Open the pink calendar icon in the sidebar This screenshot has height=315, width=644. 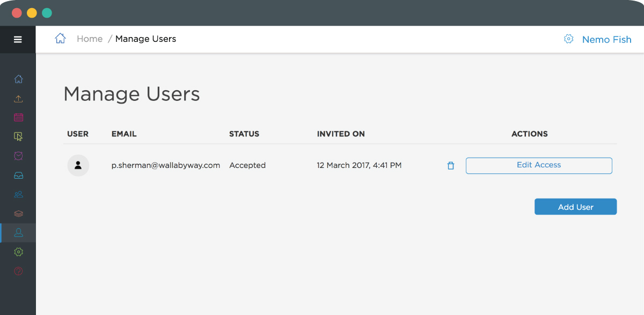[18, 118]
